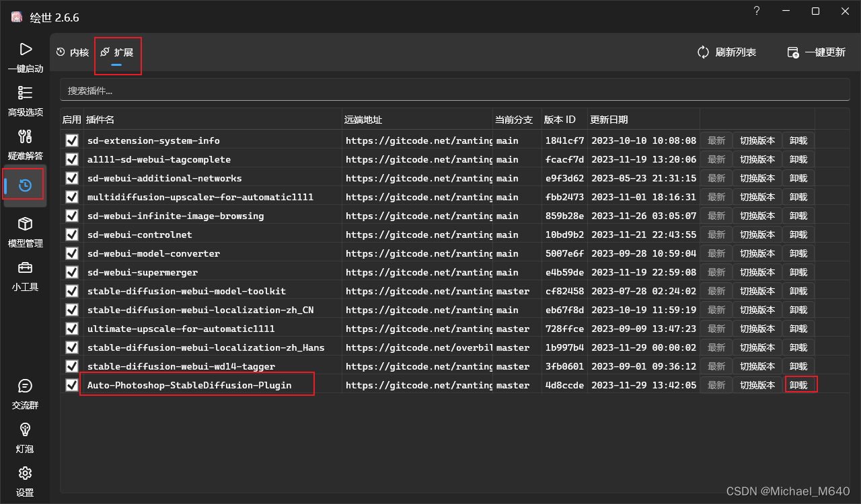Click 切换版本 for ultimate-upscale-for-automatic1111
The image size is (861, 504).
coord(757,329)
